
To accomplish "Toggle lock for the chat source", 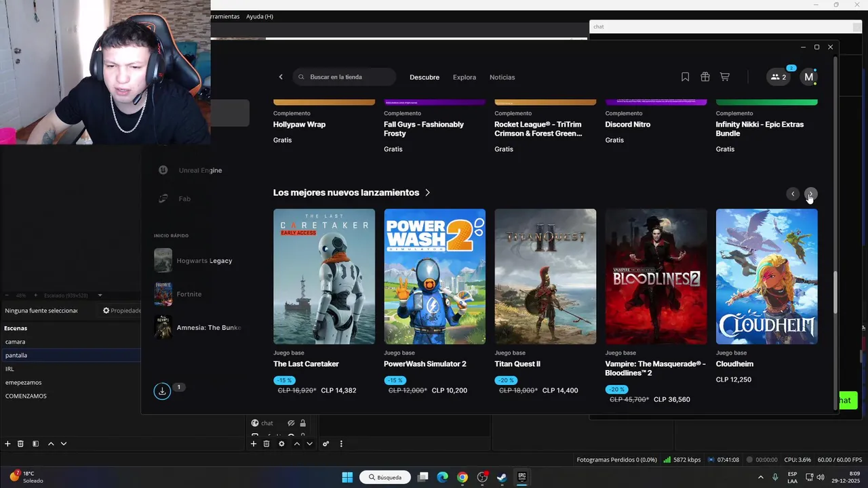I will [x=303, y=423].
